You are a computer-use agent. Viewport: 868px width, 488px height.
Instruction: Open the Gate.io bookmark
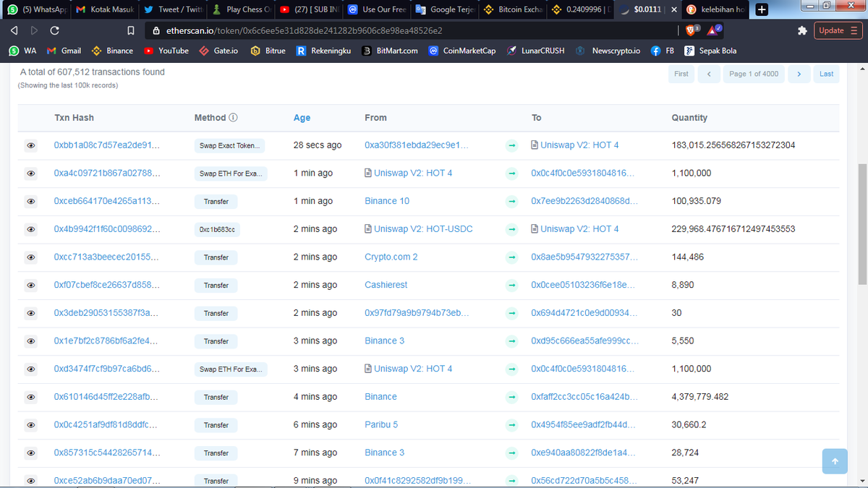(218, 51)
